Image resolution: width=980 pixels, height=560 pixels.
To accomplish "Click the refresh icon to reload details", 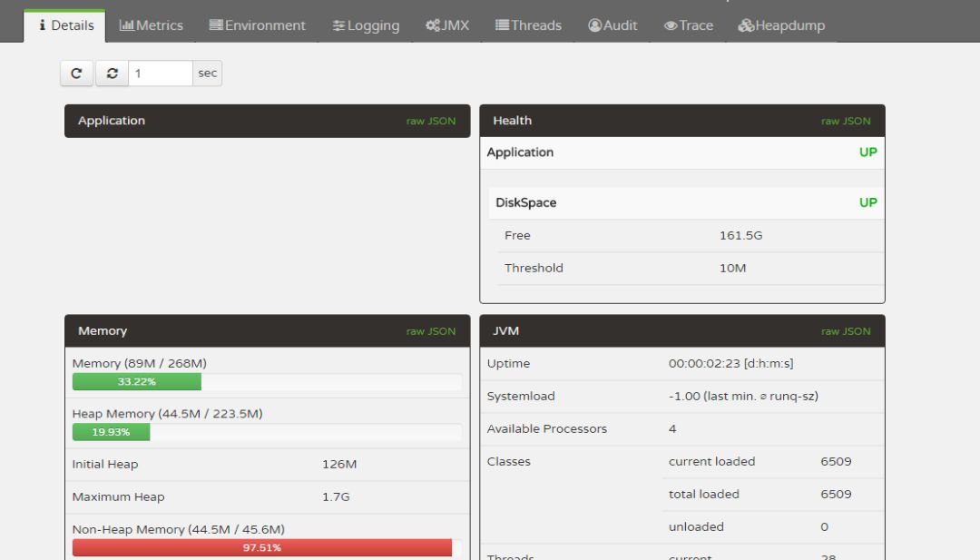I will click(77, 73).
